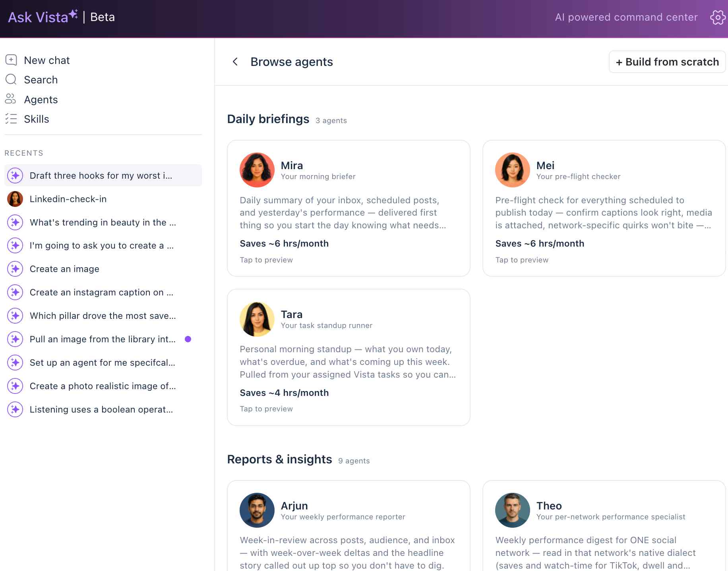Click the 'Tara' agent name
728x571 pixels.
click(x=292, y=314)
